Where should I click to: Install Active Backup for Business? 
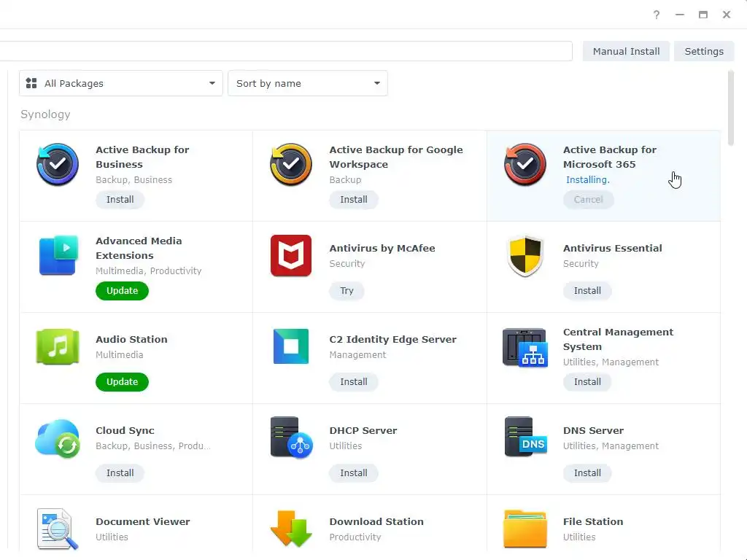point(120,200)
